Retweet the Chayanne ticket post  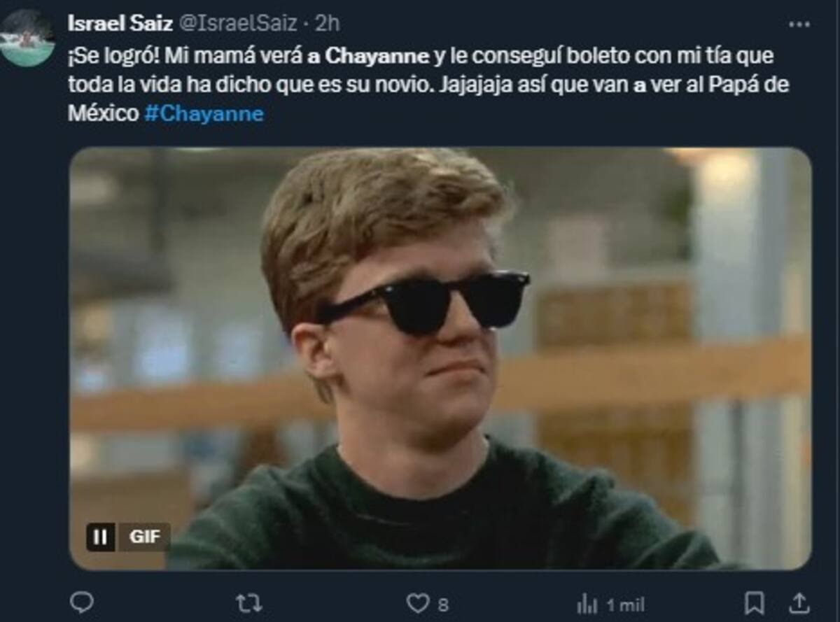click(248, 602)
